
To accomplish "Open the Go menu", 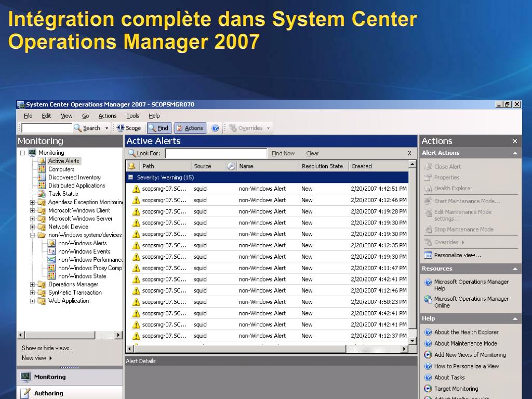I will [86, 116].
